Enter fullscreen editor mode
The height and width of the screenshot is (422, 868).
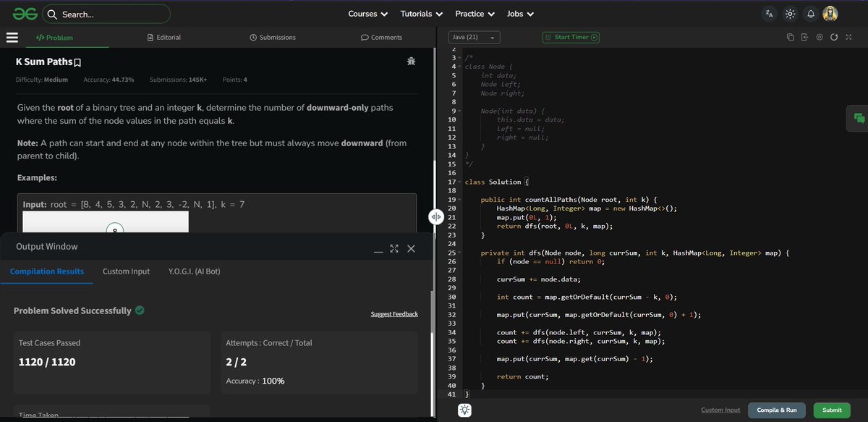point(848,37)
